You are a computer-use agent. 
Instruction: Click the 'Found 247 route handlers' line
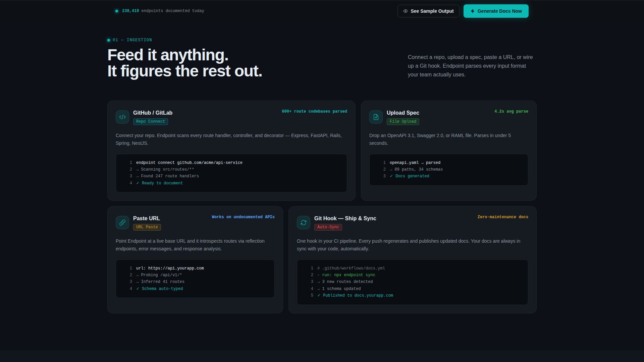(x=167, y=176)
